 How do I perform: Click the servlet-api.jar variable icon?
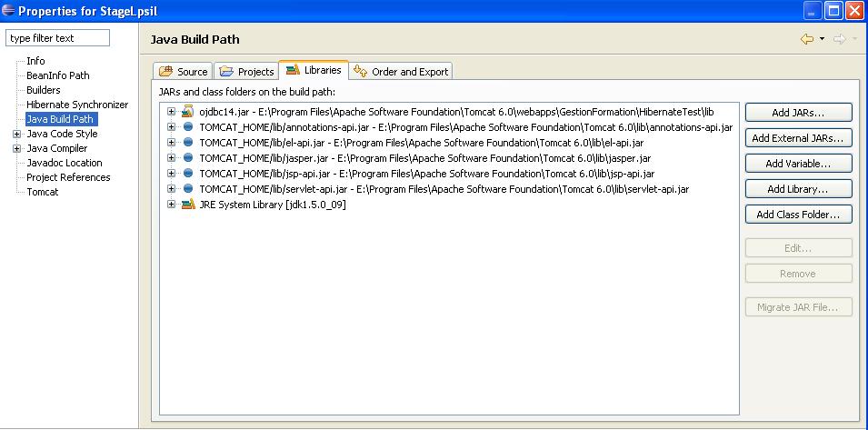click(188, 189)
